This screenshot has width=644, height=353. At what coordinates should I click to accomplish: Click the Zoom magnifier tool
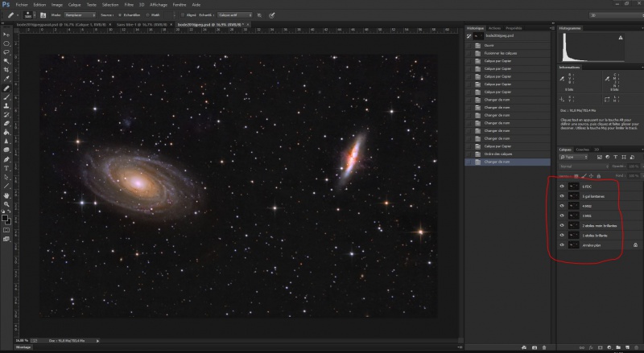click(x=6, y=203)
